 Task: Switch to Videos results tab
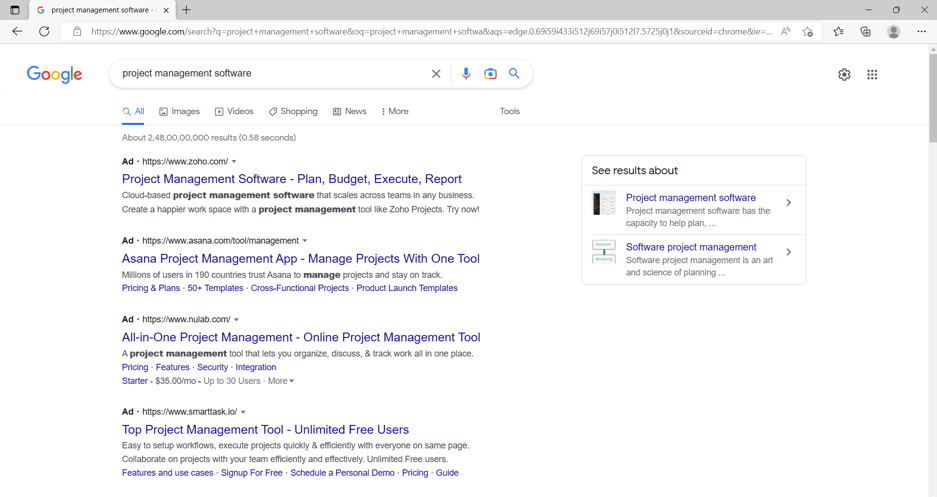(234, 111)
